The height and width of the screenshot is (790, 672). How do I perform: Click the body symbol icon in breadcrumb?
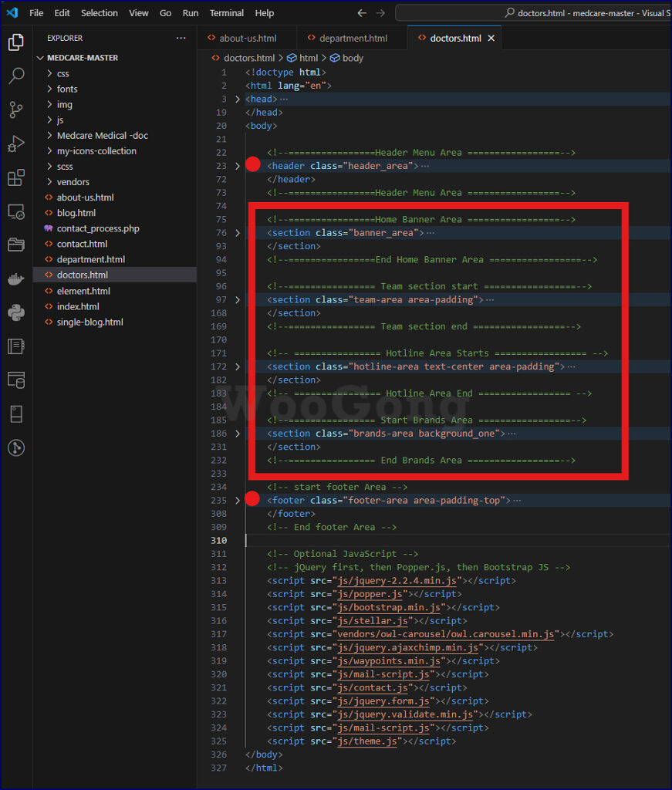(x=335, y=58)
